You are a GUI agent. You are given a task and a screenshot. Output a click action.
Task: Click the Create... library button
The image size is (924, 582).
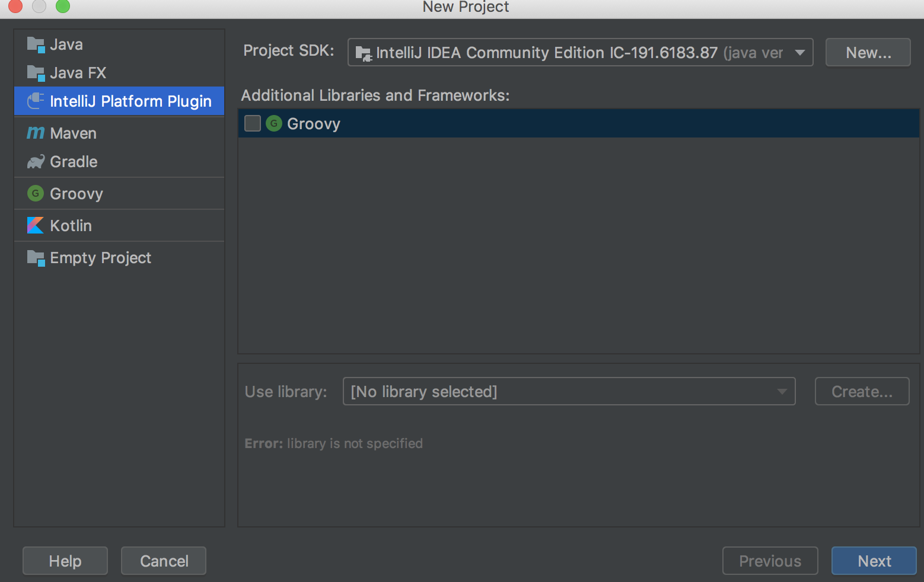click(x=862, y=391)
